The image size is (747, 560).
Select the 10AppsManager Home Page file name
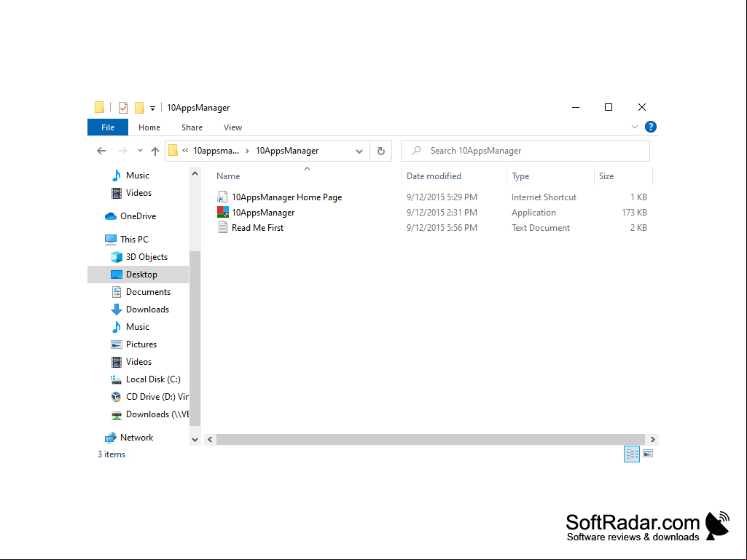(287, 197)
